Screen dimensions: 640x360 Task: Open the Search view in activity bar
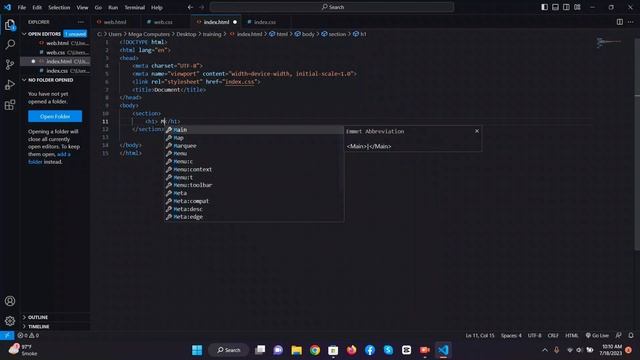pyautogui.click(x=10, y=44)
